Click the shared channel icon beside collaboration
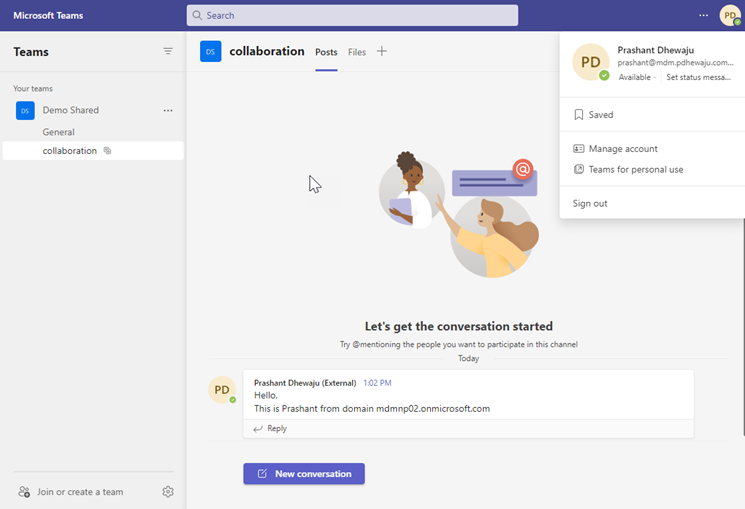The image size is (745, 509). (x=107, y=151)
